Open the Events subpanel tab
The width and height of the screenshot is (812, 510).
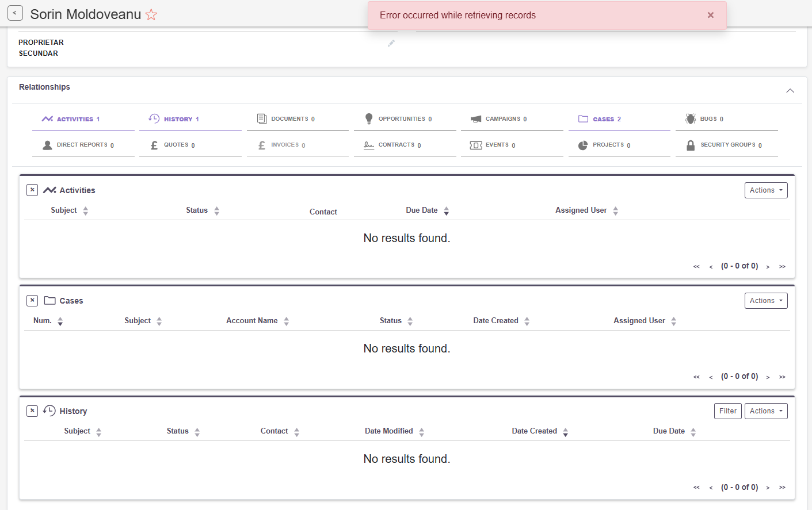[512, 145]
